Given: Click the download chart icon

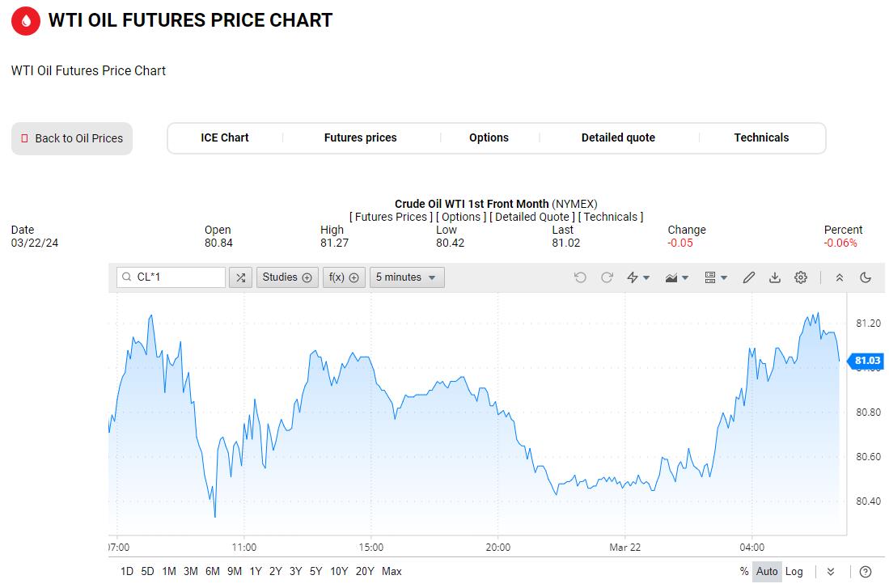Looking at the screenshot, I should pos(774,277).
